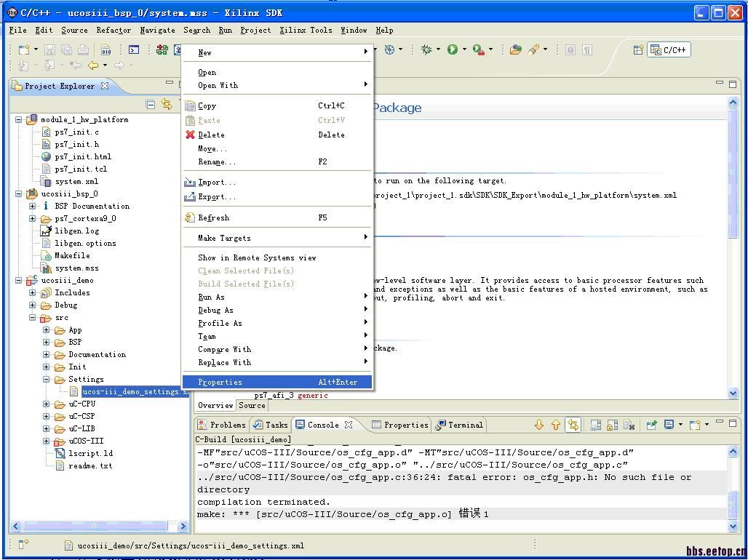Open the C/C++ perspective button

tap(669, 50)
